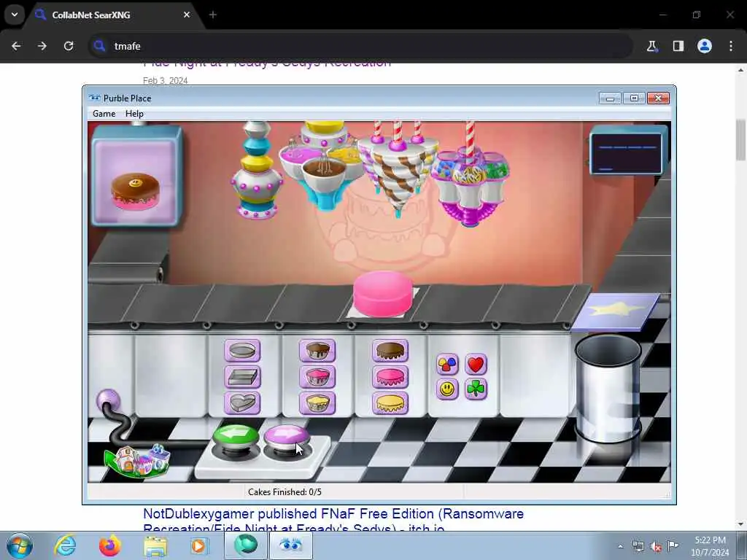Open the Windows Start menu

20,545
